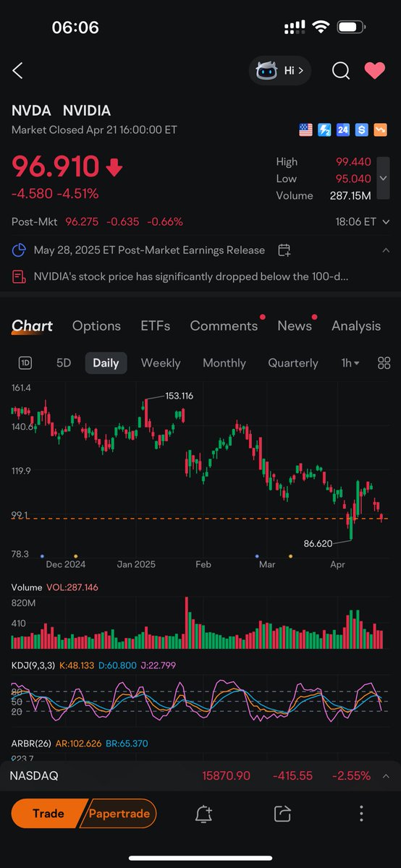
Task: Select the Weekly chart period
Action: pos(161,363)
